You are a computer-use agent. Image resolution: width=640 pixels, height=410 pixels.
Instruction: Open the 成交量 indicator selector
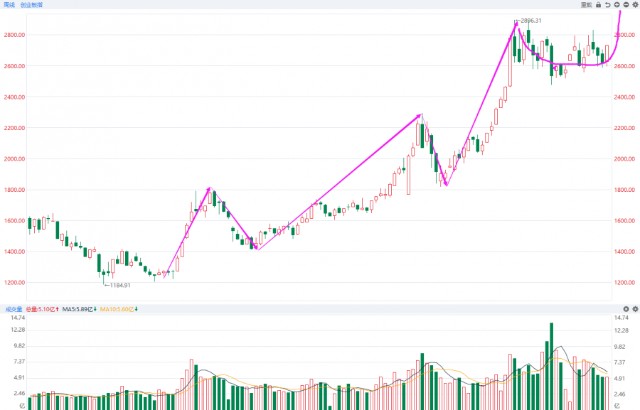point(12,309)
